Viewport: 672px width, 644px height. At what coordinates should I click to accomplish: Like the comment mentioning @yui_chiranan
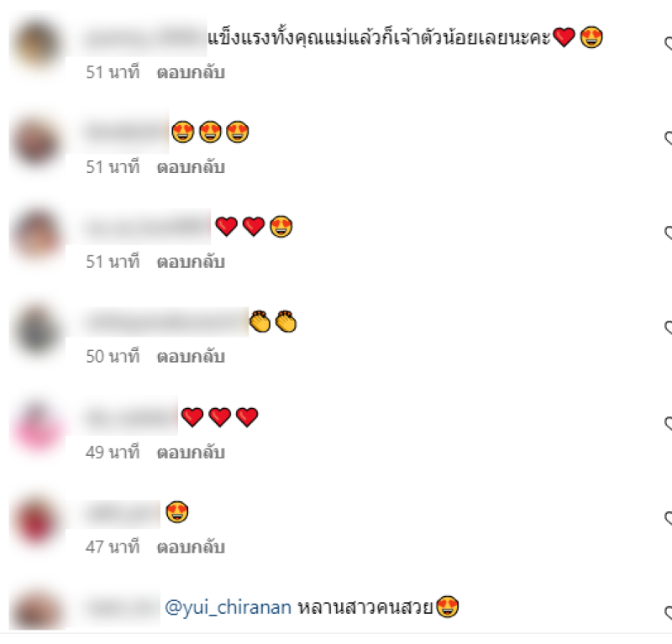[x=668, y=613]
